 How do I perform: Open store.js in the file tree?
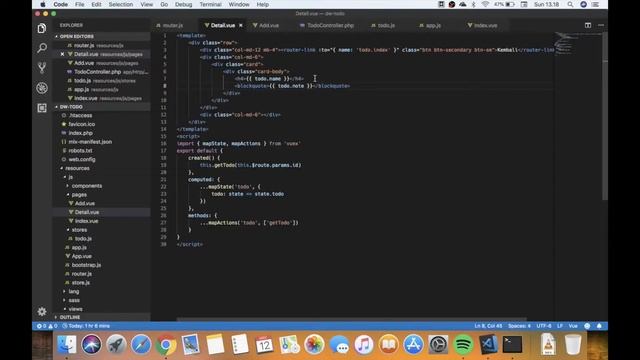tap(80, 282)
